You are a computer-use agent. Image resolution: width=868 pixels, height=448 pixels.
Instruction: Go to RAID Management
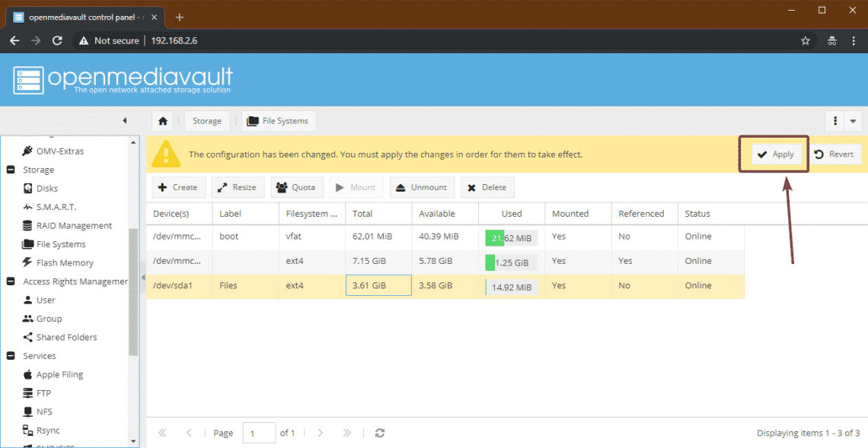[x=67, y=226]
